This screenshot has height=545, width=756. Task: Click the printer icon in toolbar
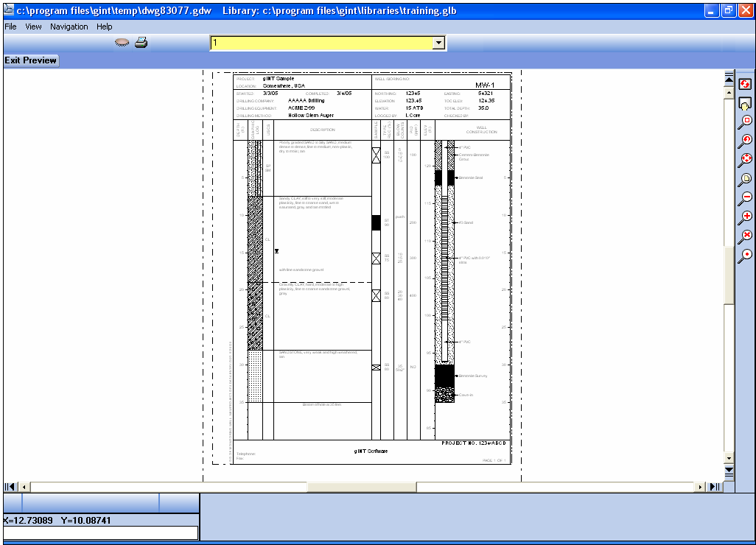(x=141, y=43)
